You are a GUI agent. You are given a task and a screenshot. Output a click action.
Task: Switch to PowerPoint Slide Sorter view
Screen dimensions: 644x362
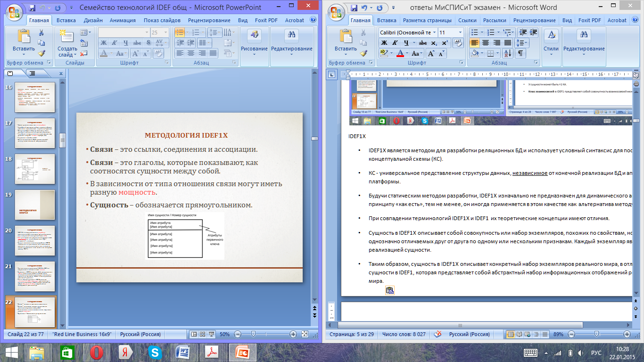[202, 334]
